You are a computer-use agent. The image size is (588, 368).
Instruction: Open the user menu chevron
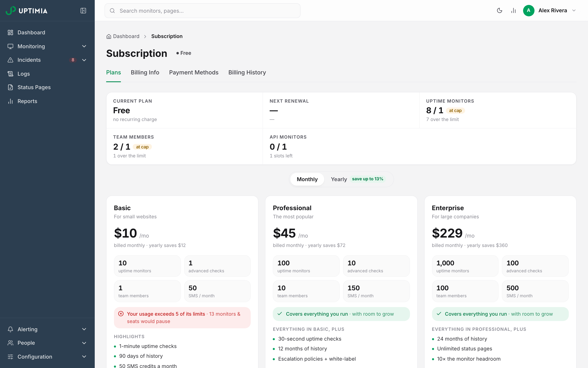tap(574, 10)
